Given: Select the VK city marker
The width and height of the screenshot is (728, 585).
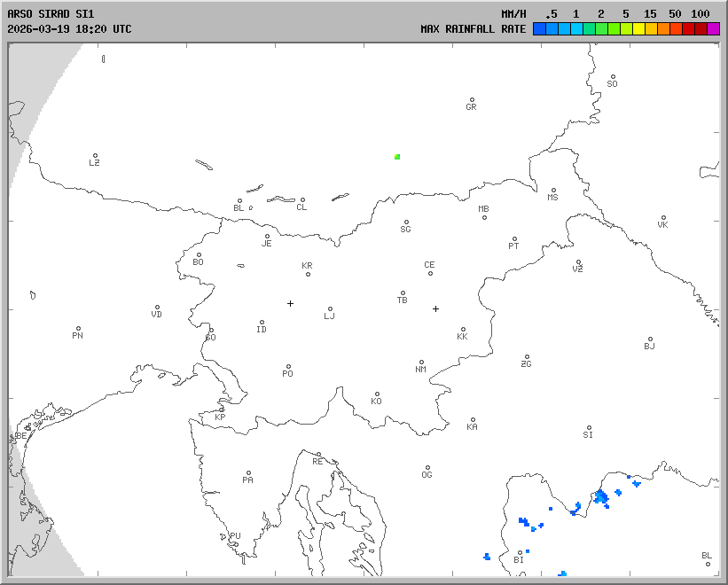Looking at the screenshot, I should pos(663,217).
